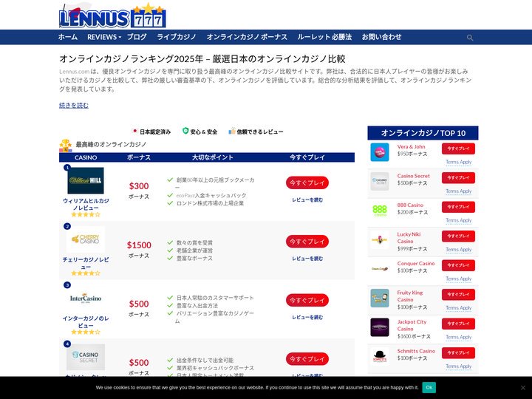Read the InterCasino review link
This screenshot has width=532, height=399.
point(307,318)
